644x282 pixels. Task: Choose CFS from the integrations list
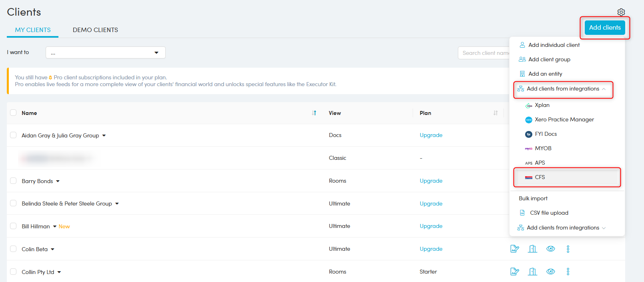540,177
